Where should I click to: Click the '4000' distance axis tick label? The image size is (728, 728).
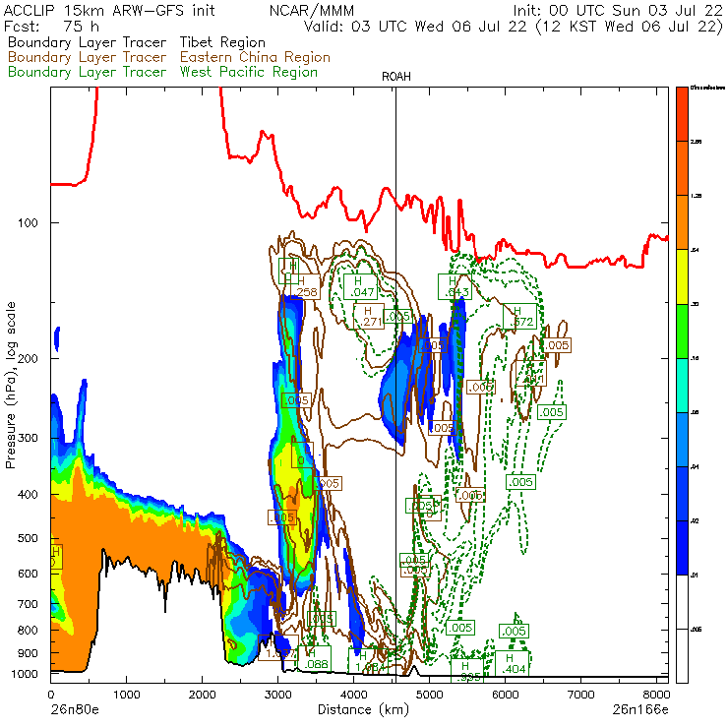click(x=353, y=695)
